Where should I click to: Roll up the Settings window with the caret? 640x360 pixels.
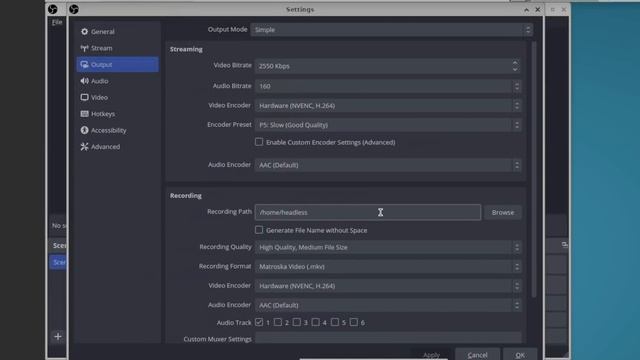coord(527,9)
